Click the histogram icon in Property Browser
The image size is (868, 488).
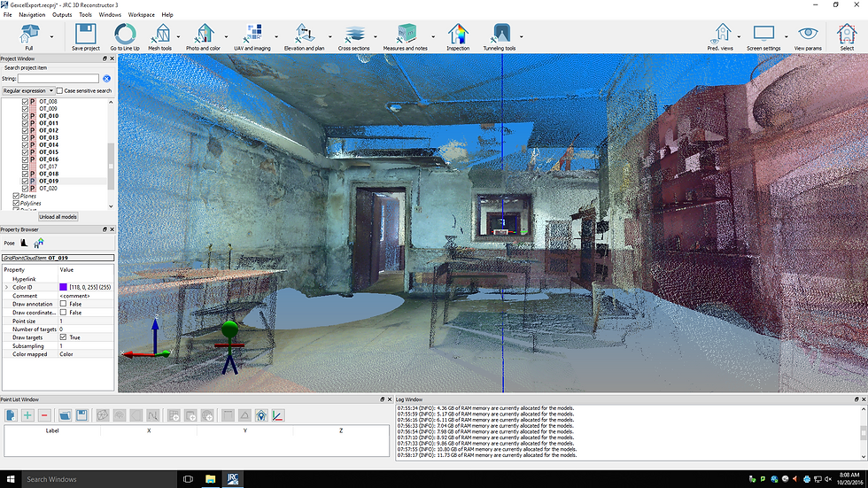[24, 243]
